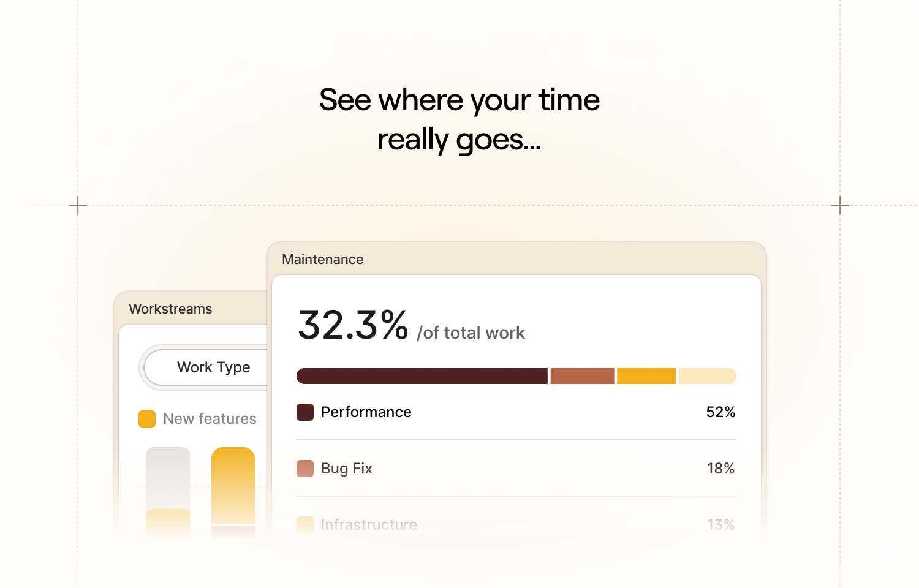This screenshot has height=588, width=919.
Task: Toggle visibility of the Bug Fix row
Action: point(346,468)
